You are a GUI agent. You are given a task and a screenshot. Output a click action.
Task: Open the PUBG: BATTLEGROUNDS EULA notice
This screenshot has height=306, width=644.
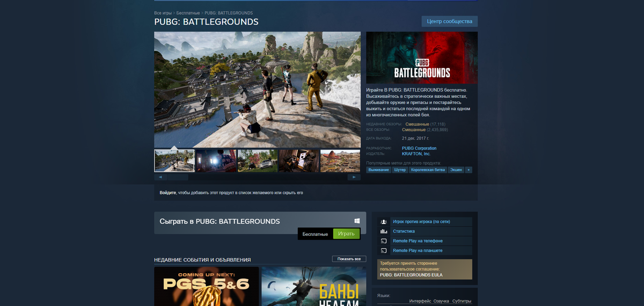click(x=425, y=270)
